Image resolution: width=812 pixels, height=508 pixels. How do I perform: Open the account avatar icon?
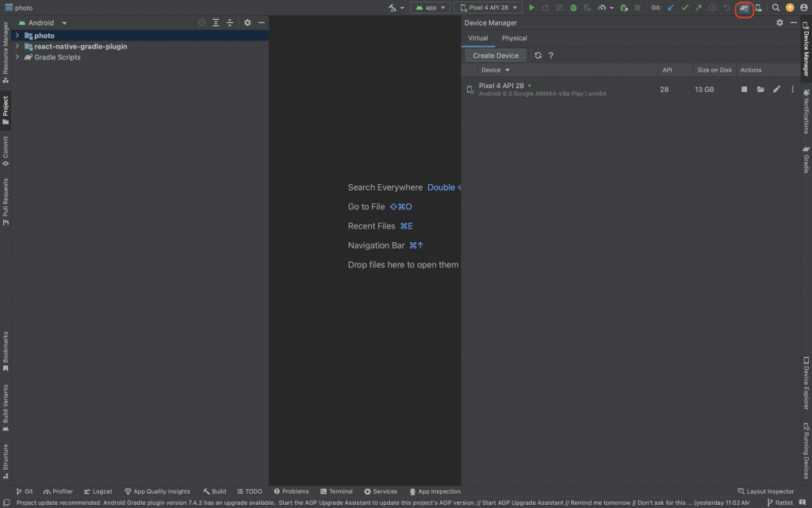point(804,8)
